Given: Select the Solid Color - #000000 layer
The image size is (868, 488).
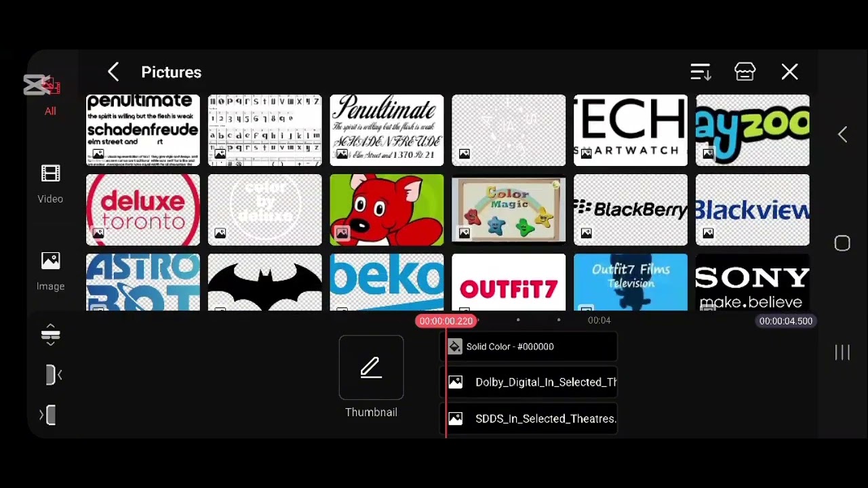Looking at the screenshot, I should point(529,346).
